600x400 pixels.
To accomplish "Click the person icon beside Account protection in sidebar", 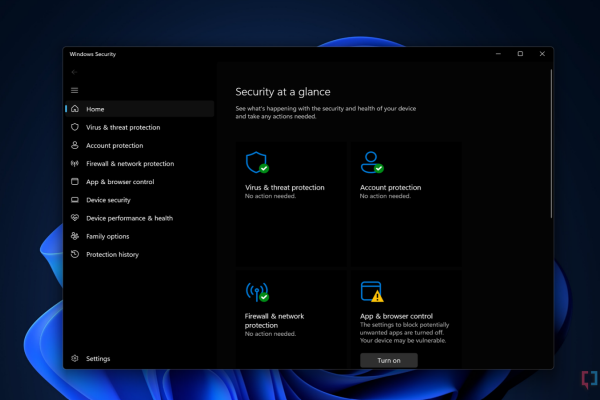I will click(75, 145).
